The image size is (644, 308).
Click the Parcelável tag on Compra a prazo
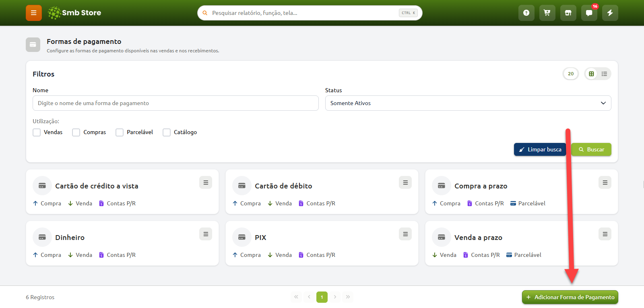tap(528, 203)
